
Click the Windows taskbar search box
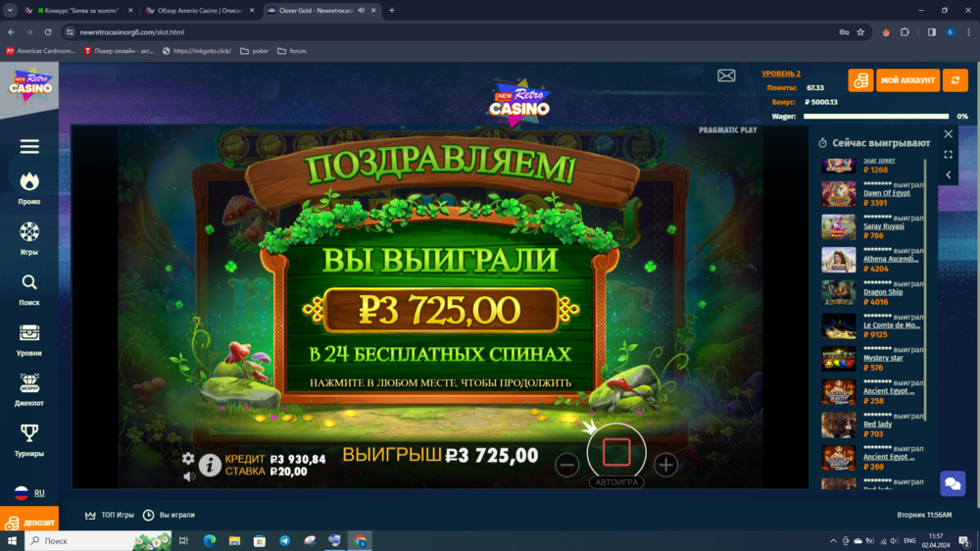[97, 541]
